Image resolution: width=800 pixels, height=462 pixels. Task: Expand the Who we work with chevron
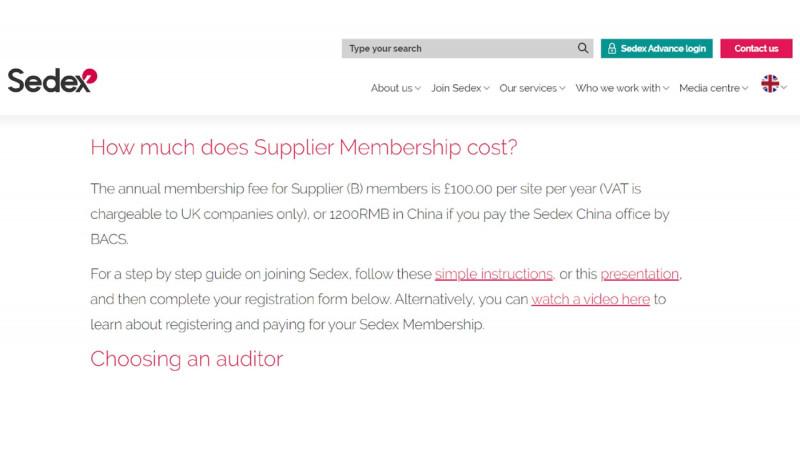click(666, 88)
